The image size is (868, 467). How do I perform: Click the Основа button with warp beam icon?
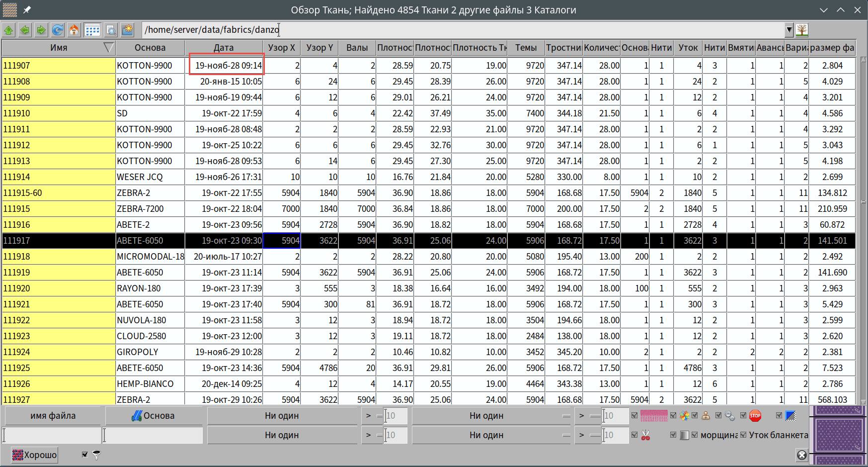click(x=153, y=416)
